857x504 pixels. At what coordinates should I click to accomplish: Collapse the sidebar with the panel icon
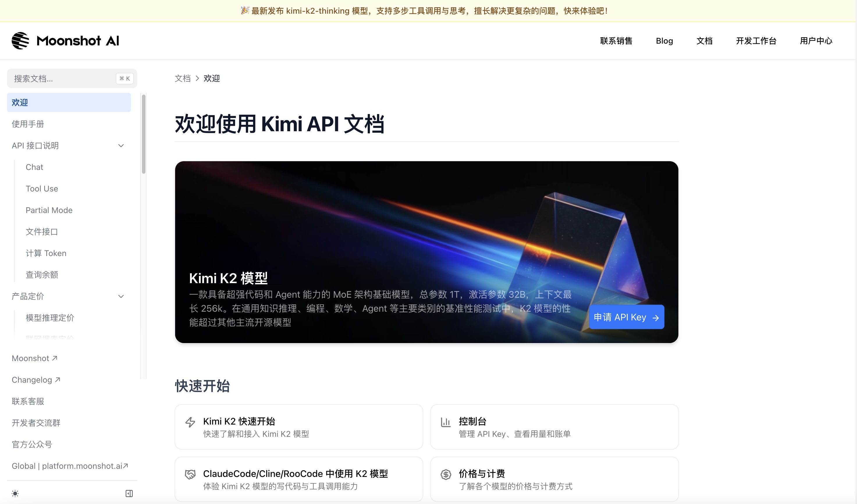129,494
